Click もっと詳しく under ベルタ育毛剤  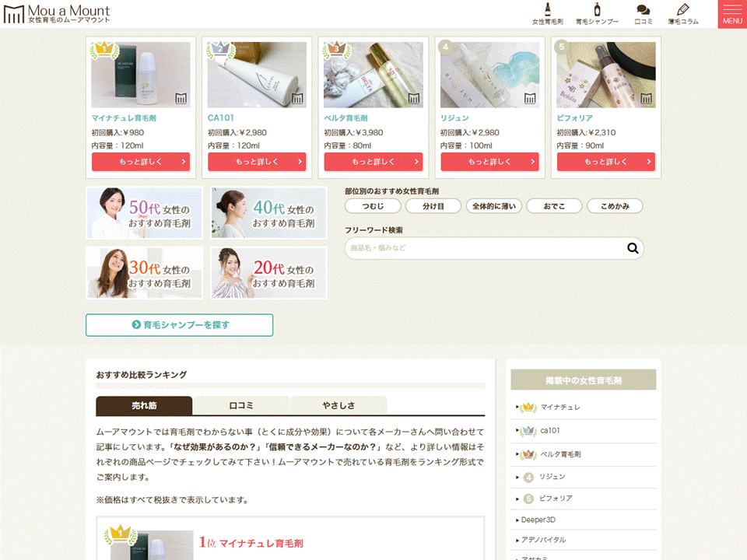[x=373, y=162]
